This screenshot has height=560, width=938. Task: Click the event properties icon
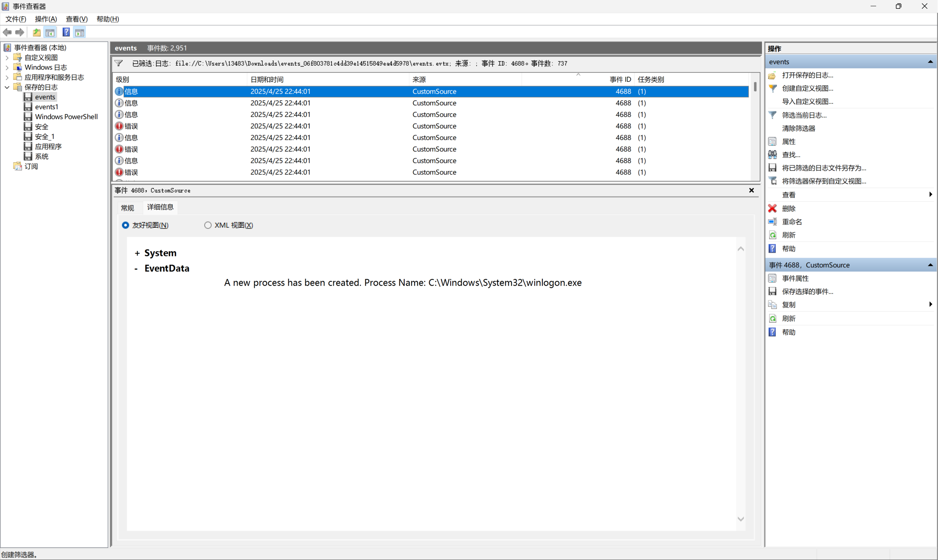(x=772, y=278)
